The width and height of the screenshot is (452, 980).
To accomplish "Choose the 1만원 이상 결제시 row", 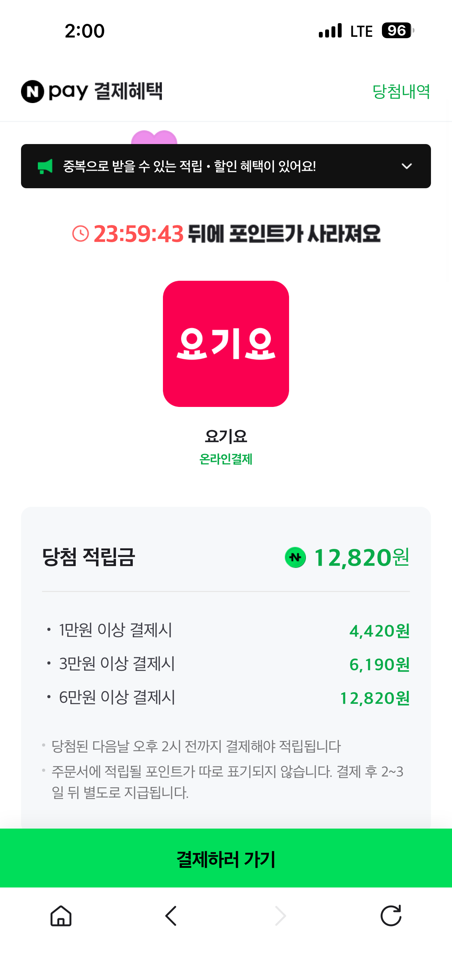I will pos(226,631).
